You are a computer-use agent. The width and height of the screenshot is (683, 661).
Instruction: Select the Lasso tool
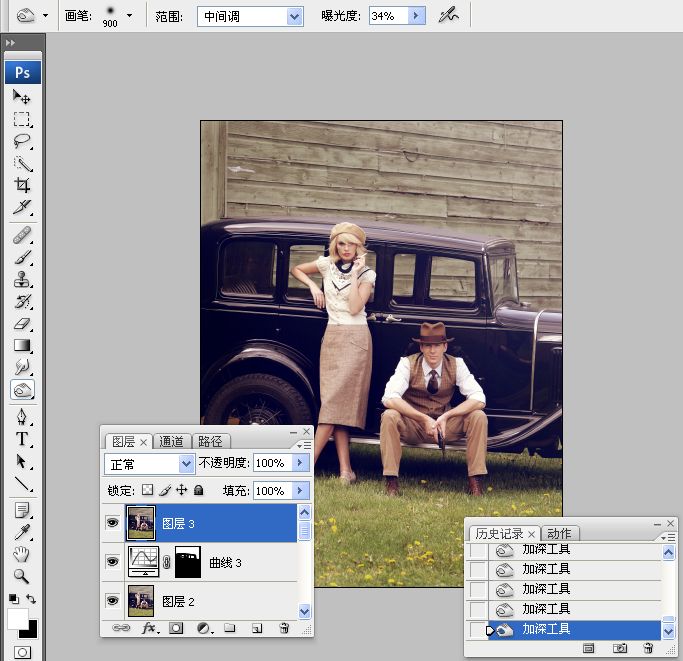(22, 141)
